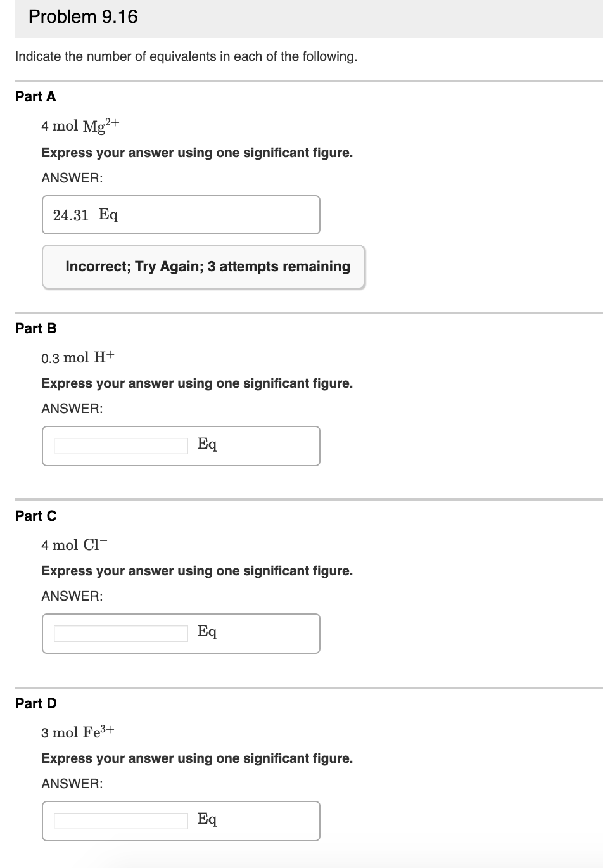Click the Part D answer input box
Viewport: 603px width, 868px height.
tap(120, 821)
